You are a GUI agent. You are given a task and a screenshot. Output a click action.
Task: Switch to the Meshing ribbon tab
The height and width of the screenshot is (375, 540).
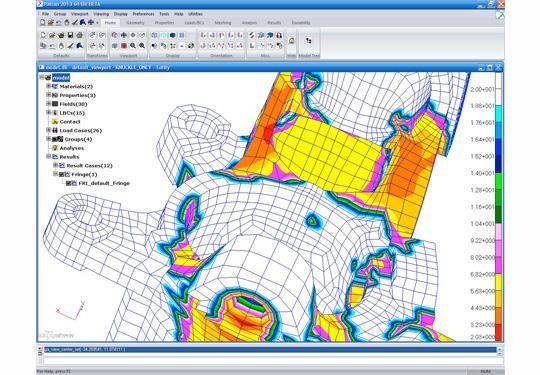click(223, 23)
